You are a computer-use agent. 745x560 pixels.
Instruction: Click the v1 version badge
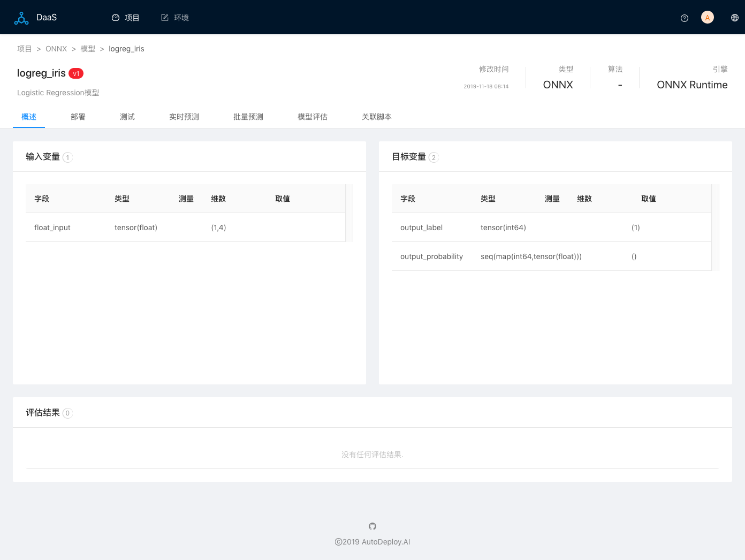click(76, 73)
